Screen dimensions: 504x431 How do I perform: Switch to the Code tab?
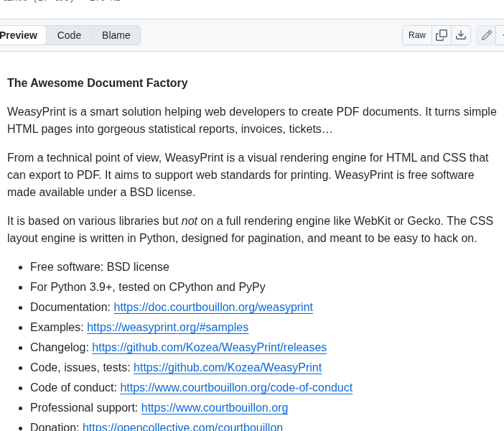69,35
